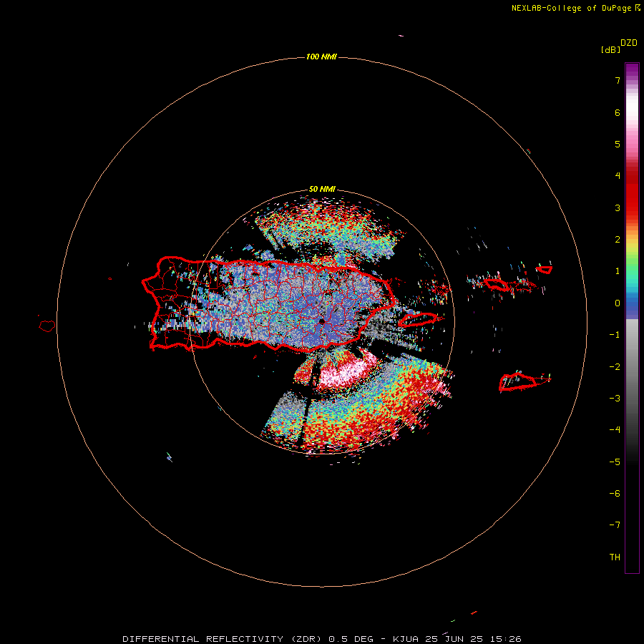Click the Mona Island outline far west
Image resolution: width=644 pixels, height=644 pixels.
click(x=47, y=326)
